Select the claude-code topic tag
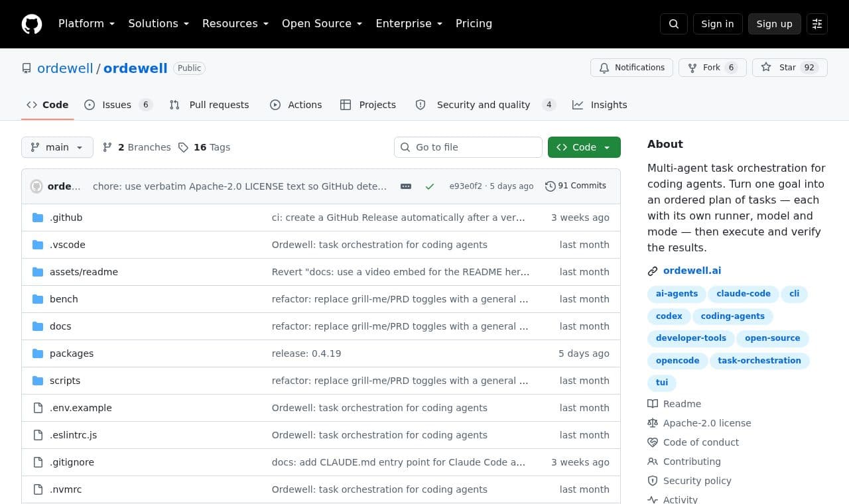 [x=744, y=294]
